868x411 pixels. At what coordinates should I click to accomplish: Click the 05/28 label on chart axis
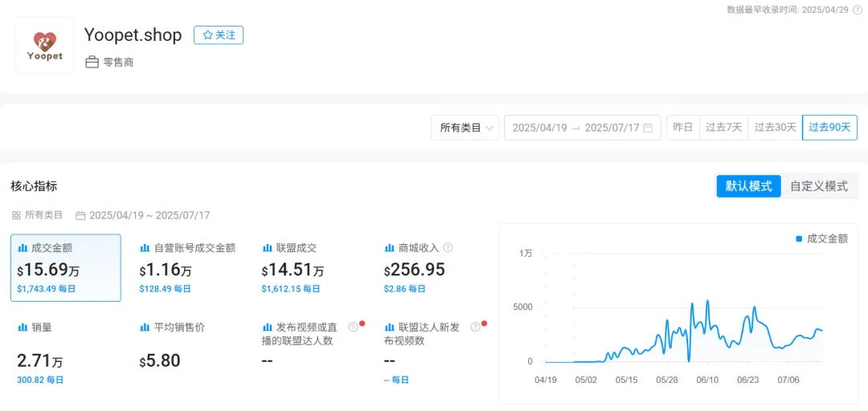point(667,380)
